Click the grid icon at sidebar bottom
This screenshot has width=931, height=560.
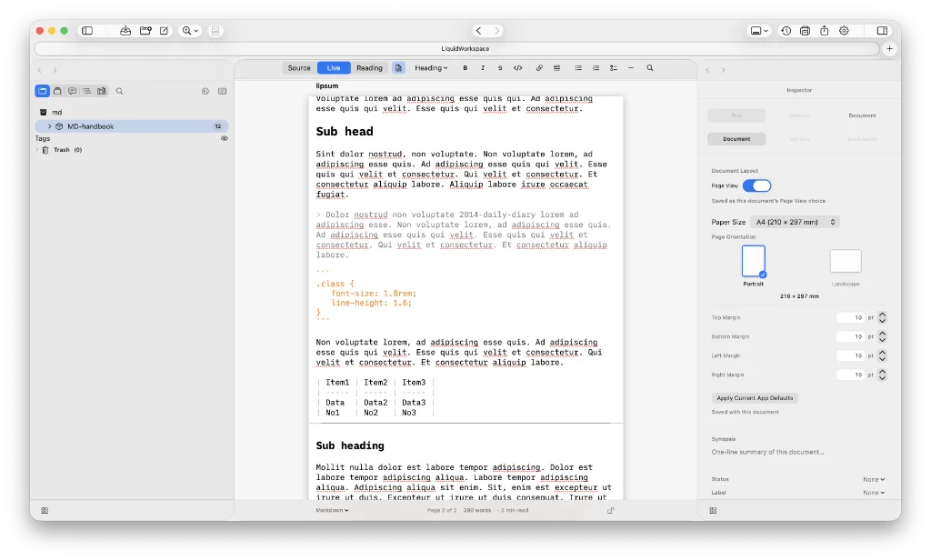pyautogui.click(x=45, y=511)
